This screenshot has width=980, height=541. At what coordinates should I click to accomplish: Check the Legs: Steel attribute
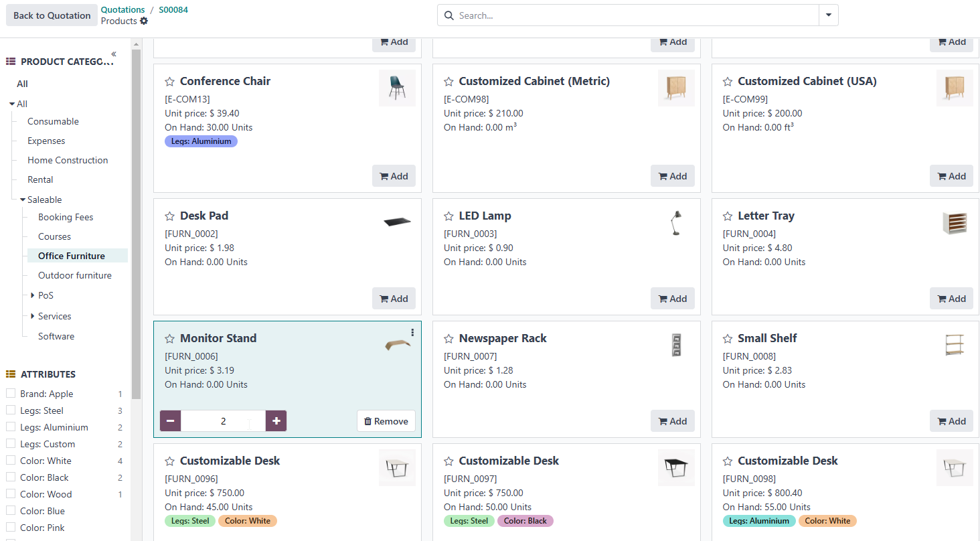[x=11, y=410]
